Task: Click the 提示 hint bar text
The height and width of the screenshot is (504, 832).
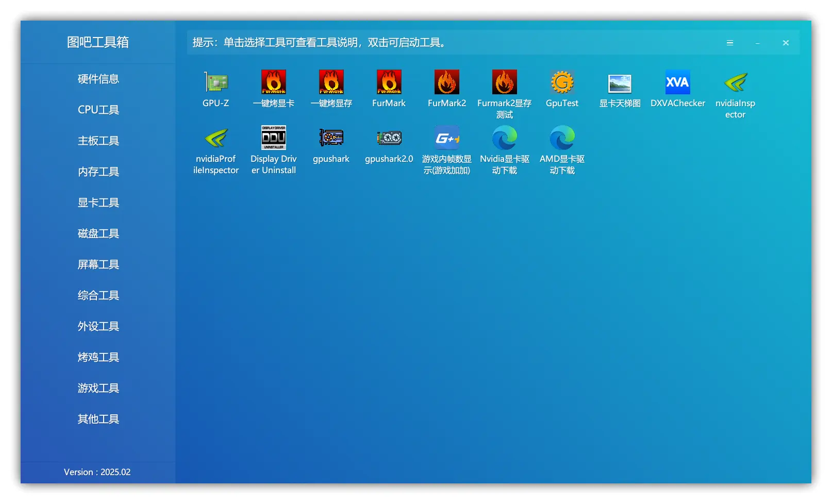Action: click(320, 43)
